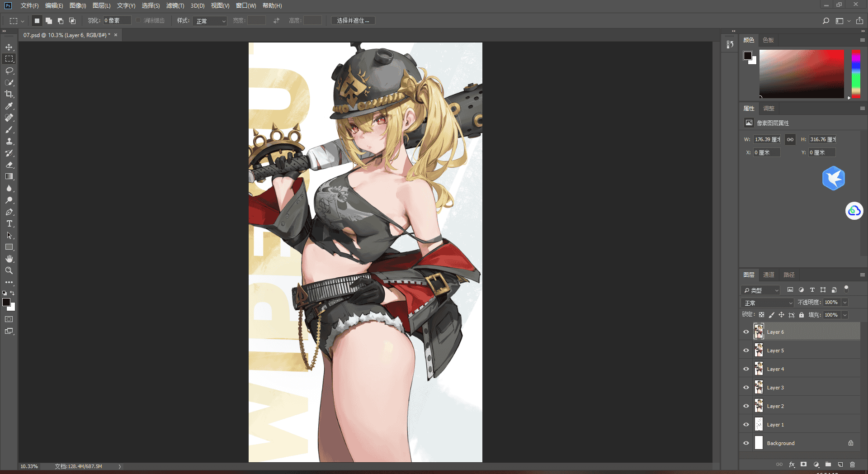Screen dimensions: 868x474
Task: Click the link width and height icon
Action: tap(790, 139)
